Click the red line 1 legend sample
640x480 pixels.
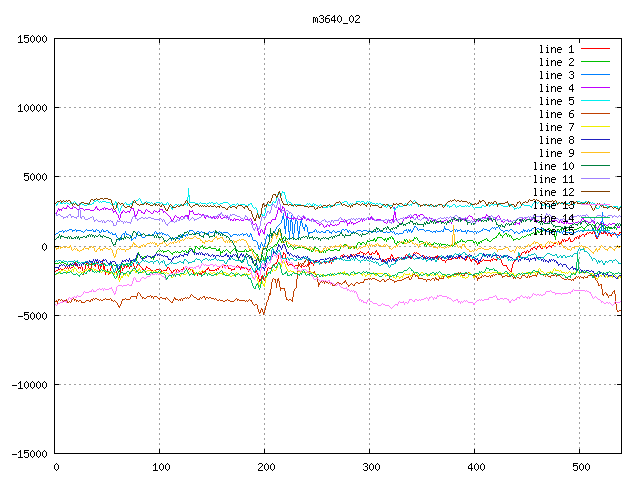pyautogui.click(x=595, y=49)
